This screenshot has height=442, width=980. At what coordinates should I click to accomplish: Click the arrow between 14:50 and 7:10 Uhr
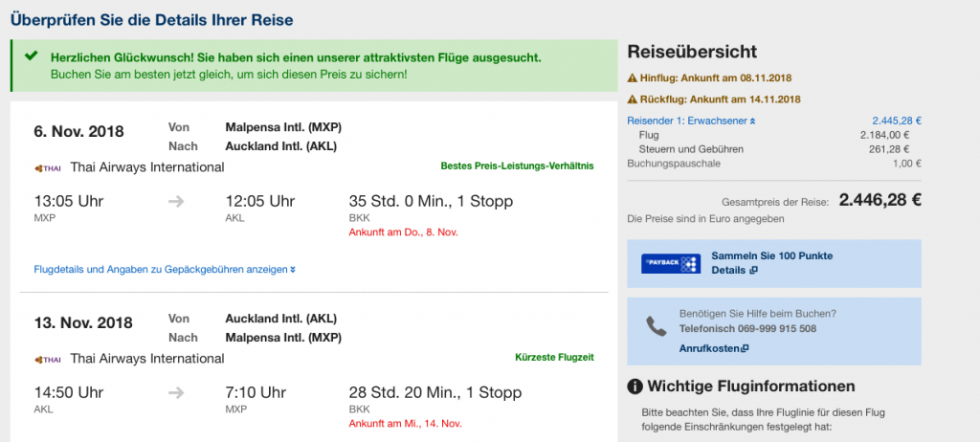(x=178, y=392)
